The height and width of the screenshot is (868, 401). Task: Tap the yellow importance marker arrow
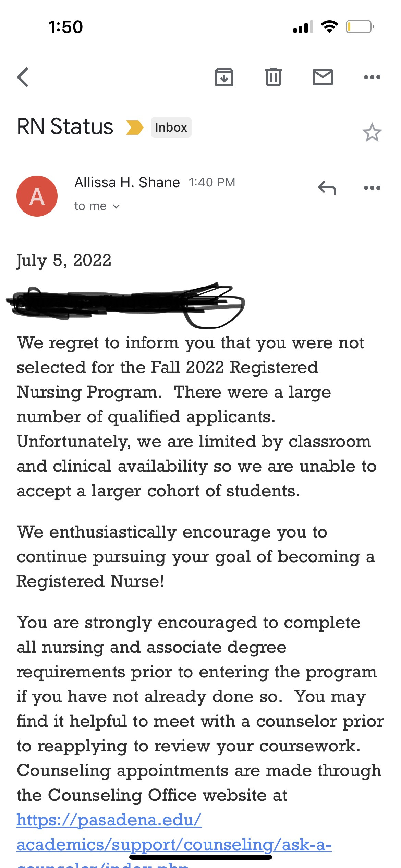pyautogui.click(x=134, y=128)
